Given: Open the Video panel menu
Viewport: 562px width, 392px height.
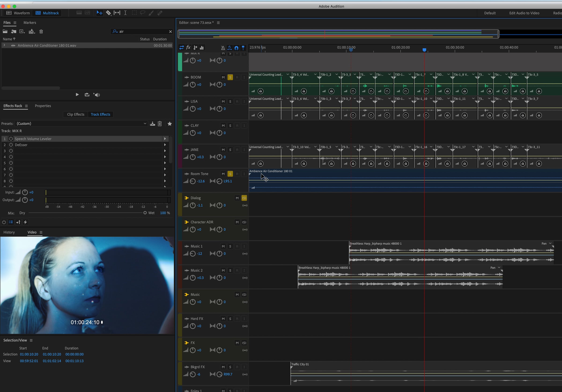Looking at the screenshot, I should pos(41,232).
